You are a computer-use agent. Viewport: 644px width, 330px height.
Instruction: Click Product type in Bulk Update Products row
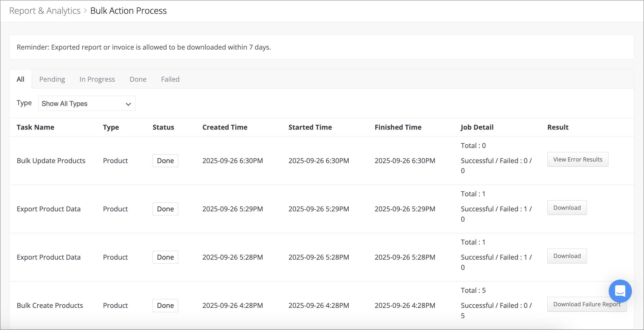point(115,161)
